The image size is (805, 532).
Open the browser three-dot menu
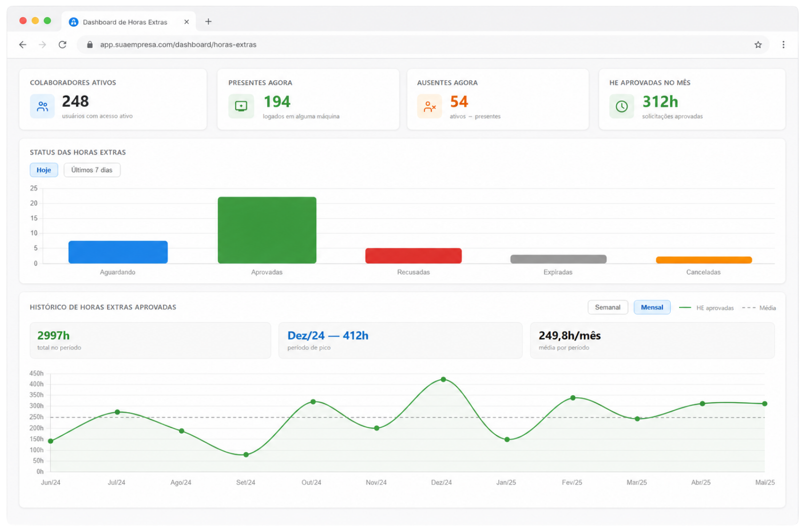click(x=783, y=45)
